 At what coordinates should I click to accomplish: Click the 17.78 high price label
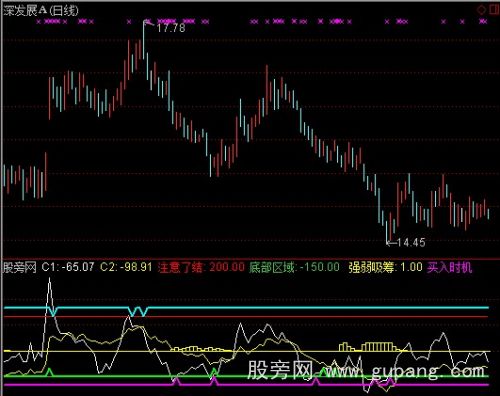[x=171, y=28]
